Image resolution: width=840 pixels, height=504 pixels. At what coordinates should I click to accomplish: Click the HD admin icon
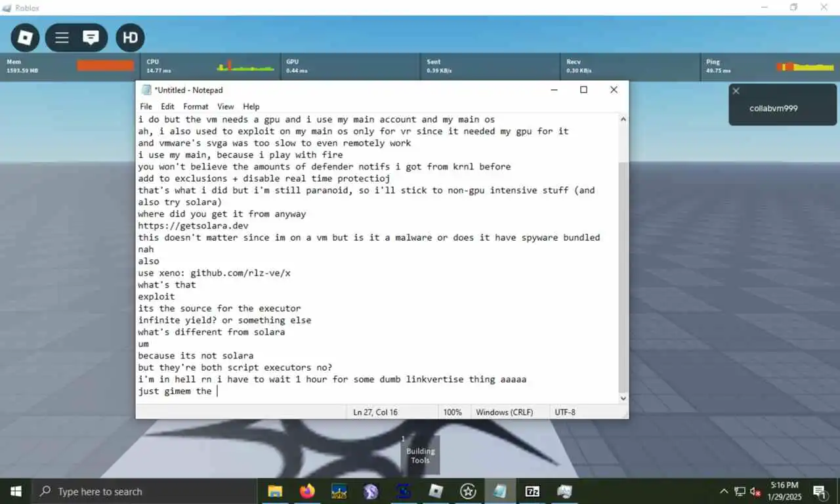tap(130, 37)
